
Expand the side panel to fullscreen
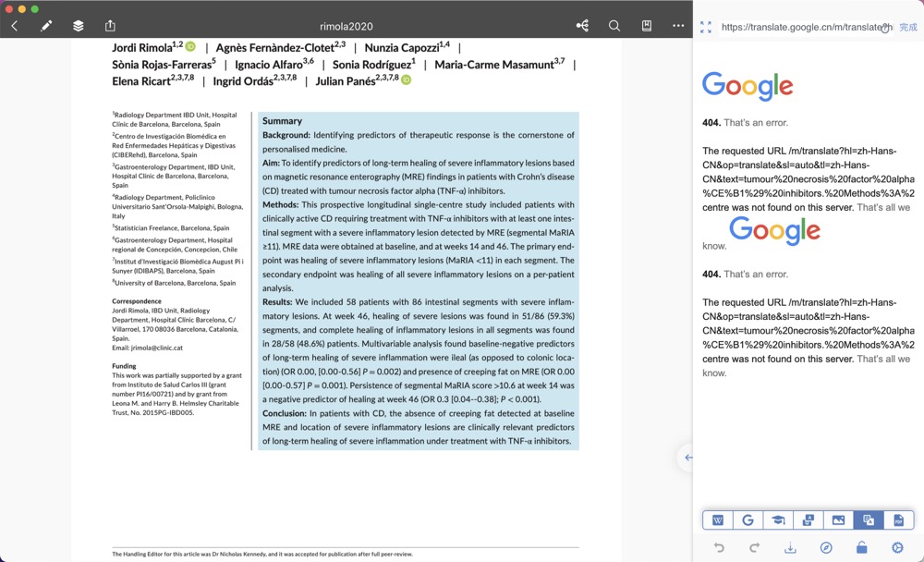pyautogui.click(x=705, y=27)
